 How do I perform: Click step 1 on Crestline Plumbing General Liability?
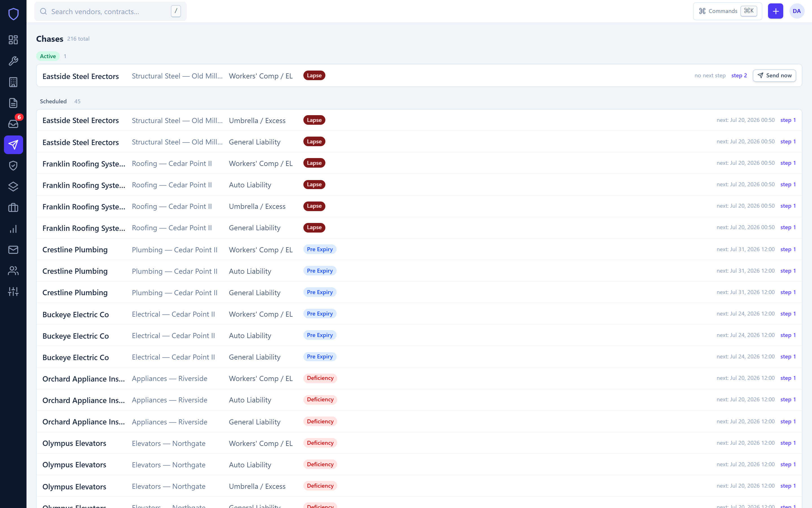coord(788,292)
